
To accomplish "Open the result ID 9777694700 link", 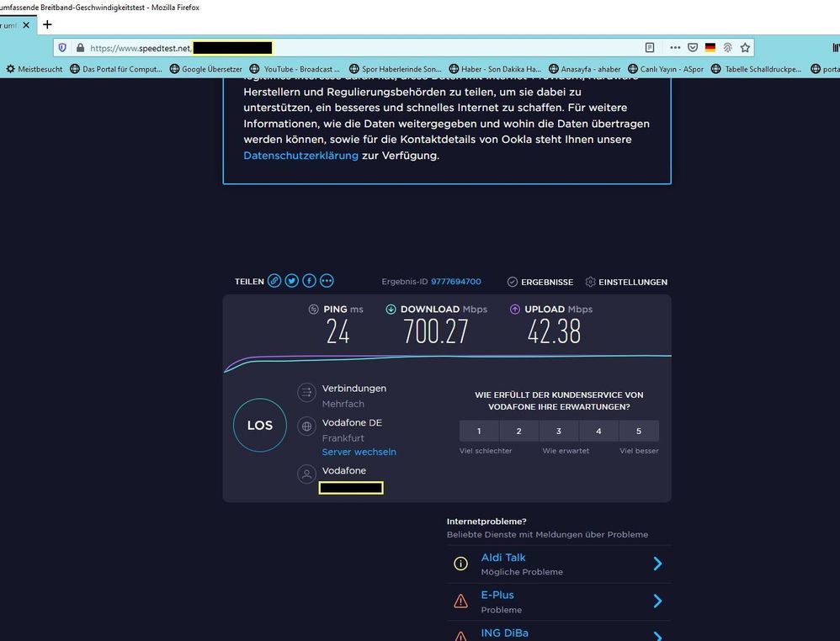I will coord(456,282).
